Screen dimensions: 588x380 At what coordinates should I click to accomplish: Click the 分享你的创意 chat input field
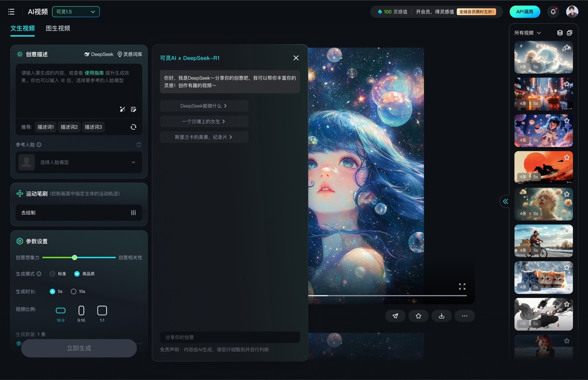point(229,337)
